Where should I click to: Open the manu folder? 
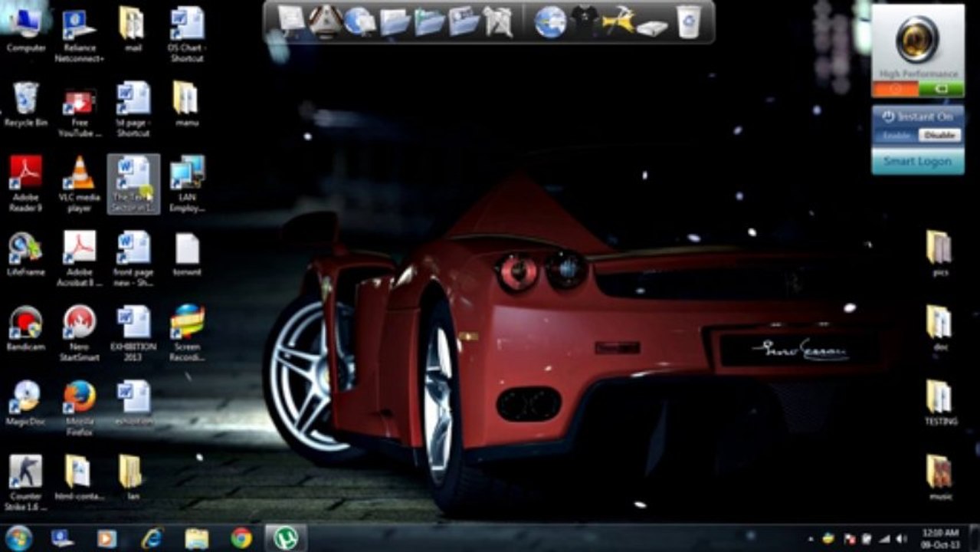[x=186, y=105]
